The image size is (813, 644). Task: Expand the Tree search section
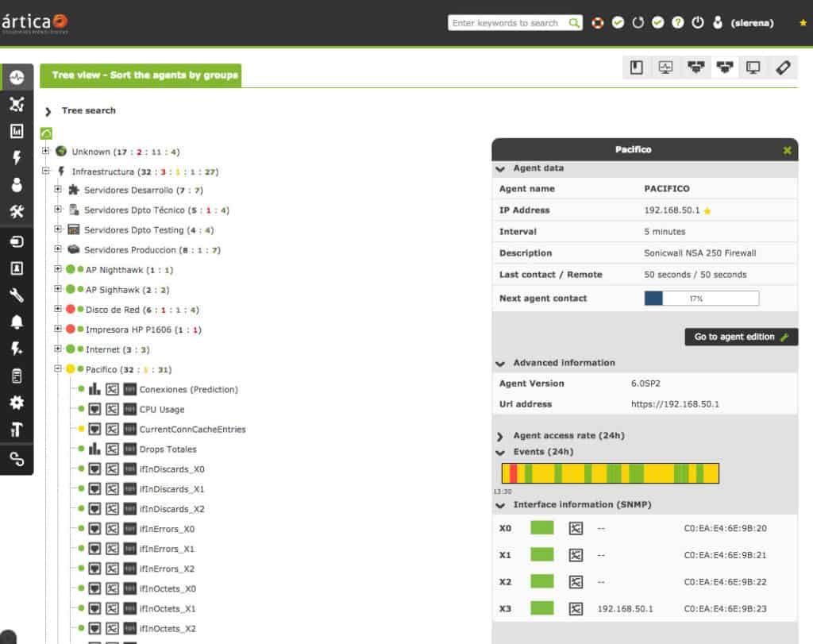48,111
